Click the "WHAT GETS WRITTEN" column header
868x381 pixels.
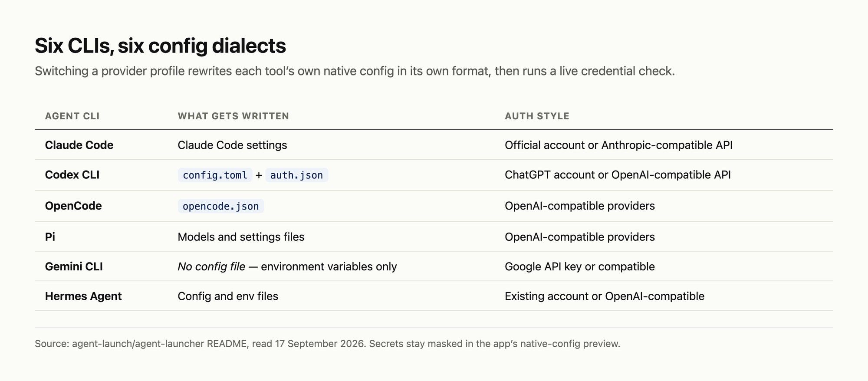(x=233, y=116)
